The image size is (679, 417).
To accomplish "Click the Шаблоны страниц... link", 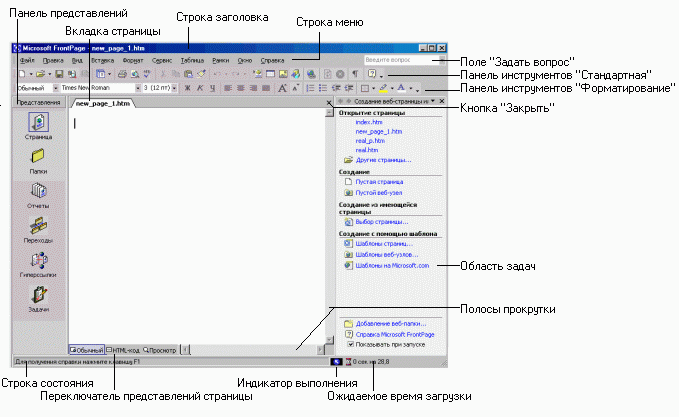I will tap(384, 243).
